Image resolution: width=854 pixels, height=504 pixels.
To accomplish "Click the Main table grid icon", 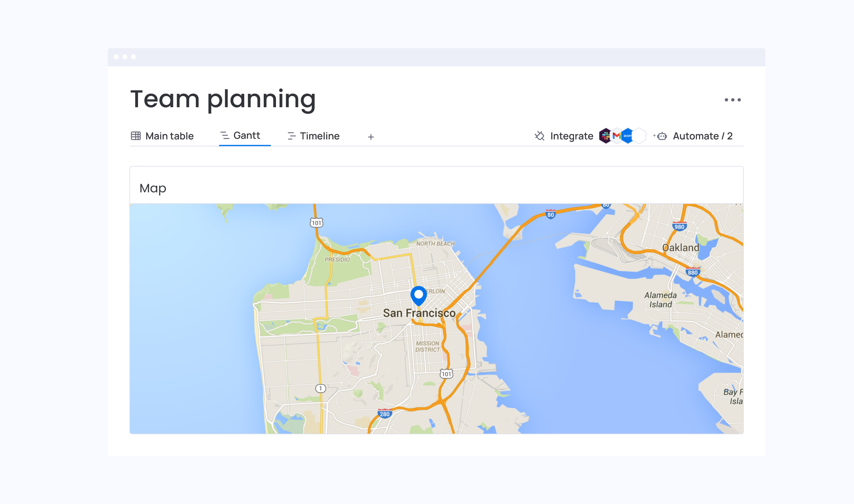I will pyautogui.click(x=136, y=136).
